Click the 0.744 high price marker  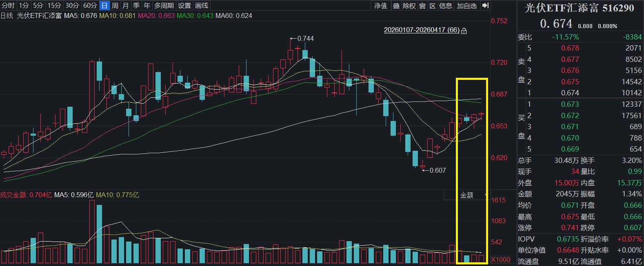(x=305, y=38)
